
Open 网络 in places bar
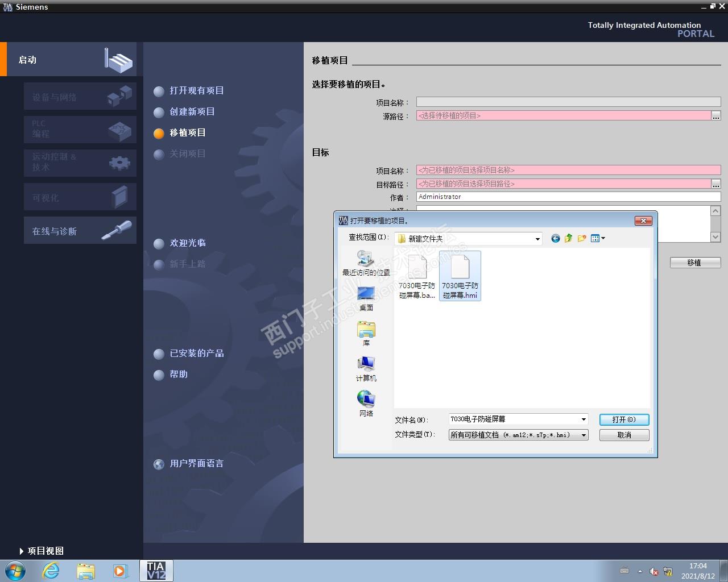366,404
